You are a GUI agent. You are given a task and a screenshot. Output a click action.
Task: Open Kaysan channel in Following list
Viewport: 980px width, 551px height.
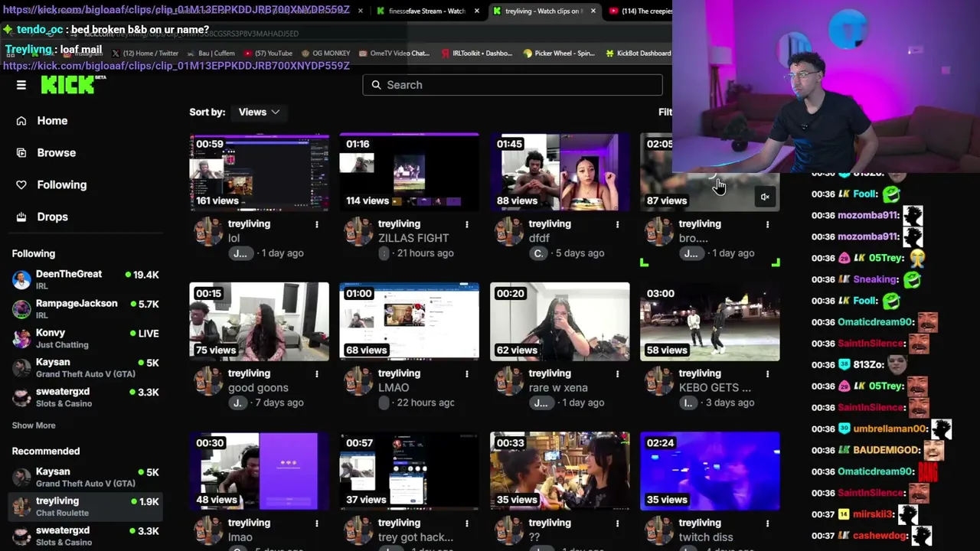(x=85, y=367)
